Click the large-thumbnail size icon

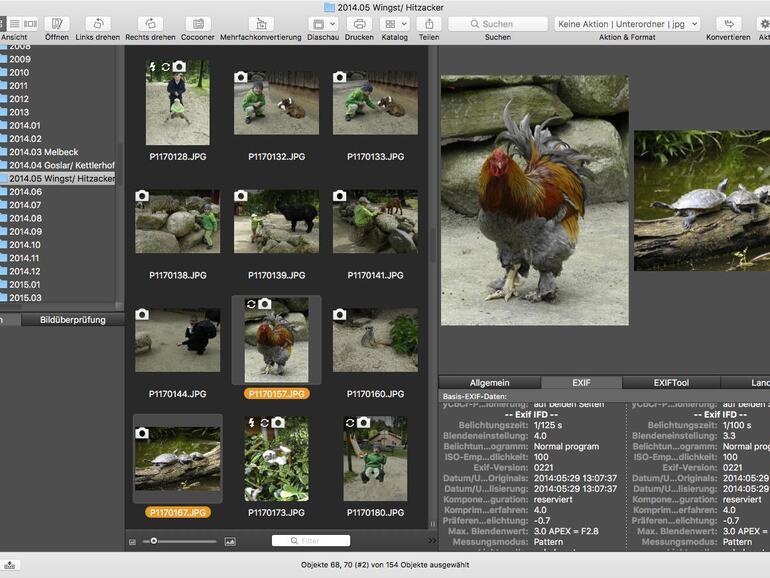coord(230,541)
